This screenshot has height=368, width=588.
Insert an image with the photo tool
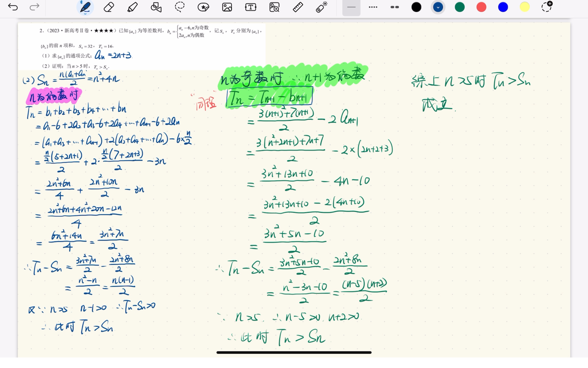pos(227,7)
